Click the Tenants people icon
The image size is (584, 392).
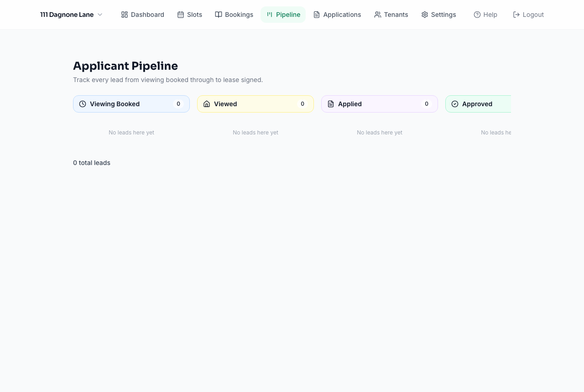[377, 15]
